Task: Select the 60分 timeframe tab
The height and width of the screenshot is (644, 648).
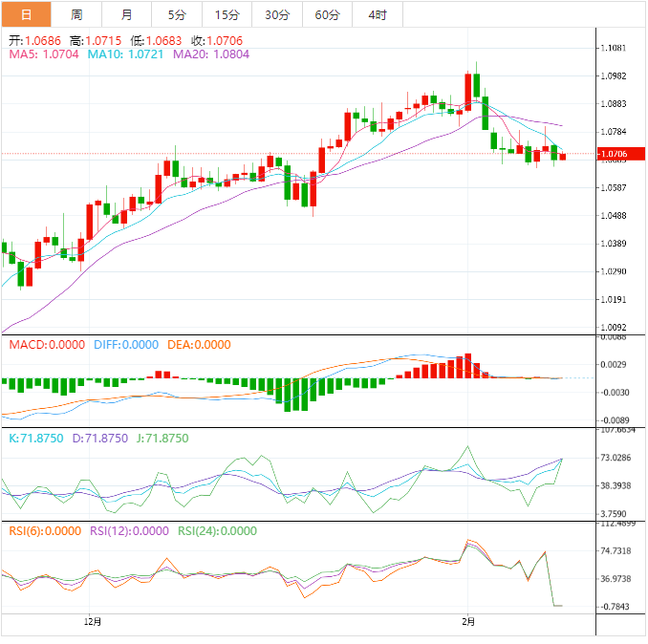Action: pos(327,14)
